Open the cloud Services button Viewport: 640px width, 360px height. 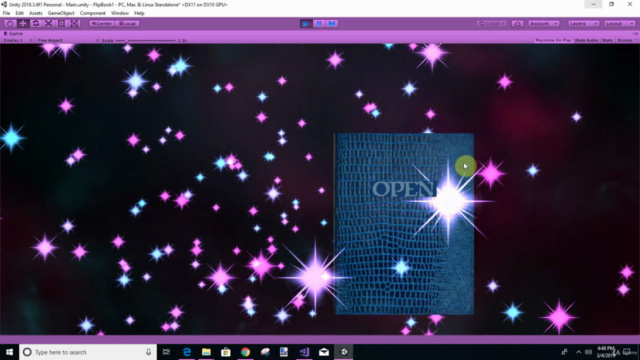pyautogui.click(x=518, y=24)
